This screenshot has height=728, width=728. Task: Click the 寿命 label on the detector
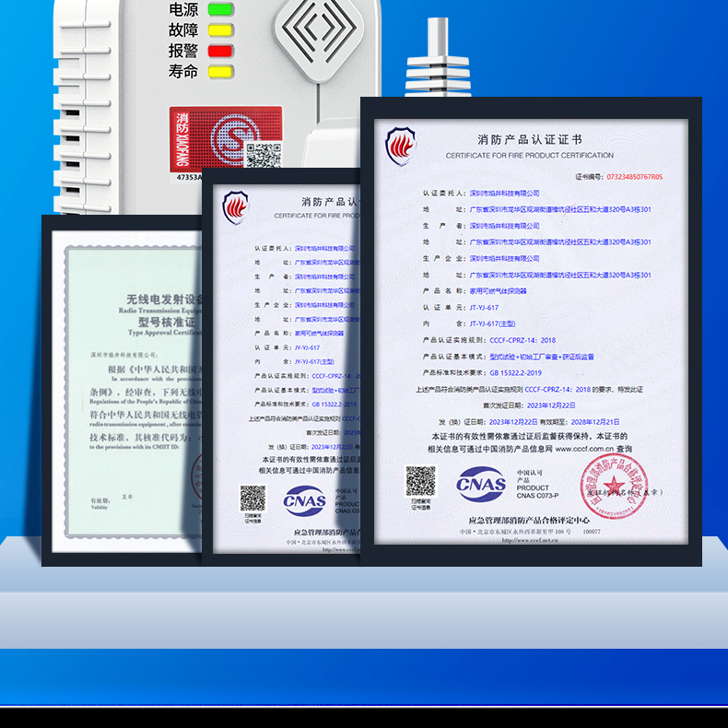(183, 72)
